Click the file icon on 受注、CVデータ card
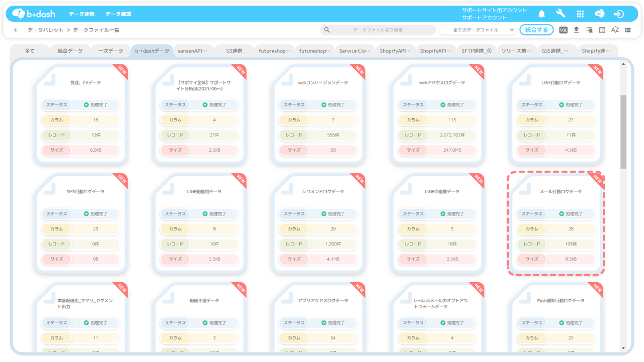644x362 pixels. 50,80
